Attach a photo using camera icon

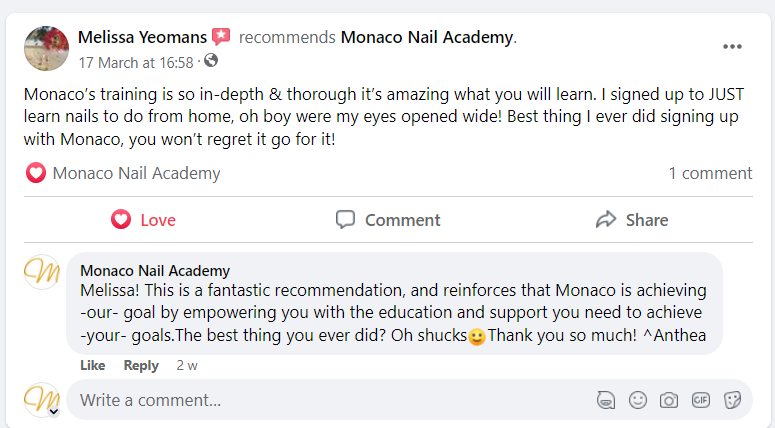669,400
